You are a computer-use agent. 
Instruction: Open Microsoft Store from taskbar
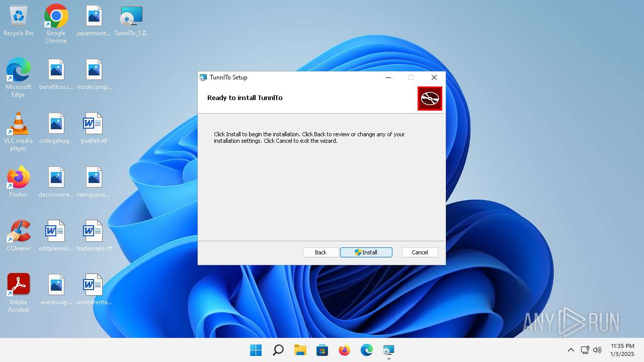[322, 350]
